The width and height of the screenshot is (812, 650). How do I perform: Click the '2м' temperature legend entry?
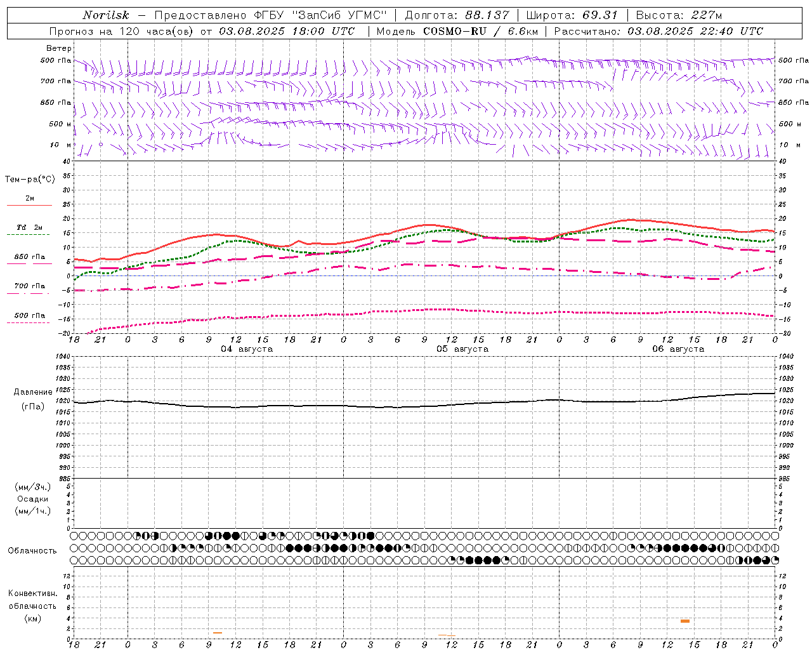tap(30, 199)
